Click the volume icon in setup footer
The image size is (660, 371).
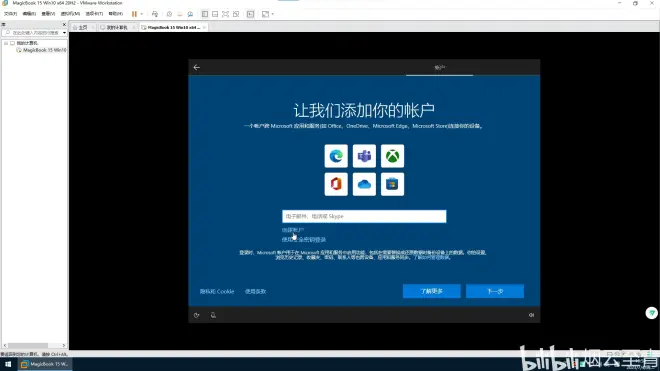531,315
